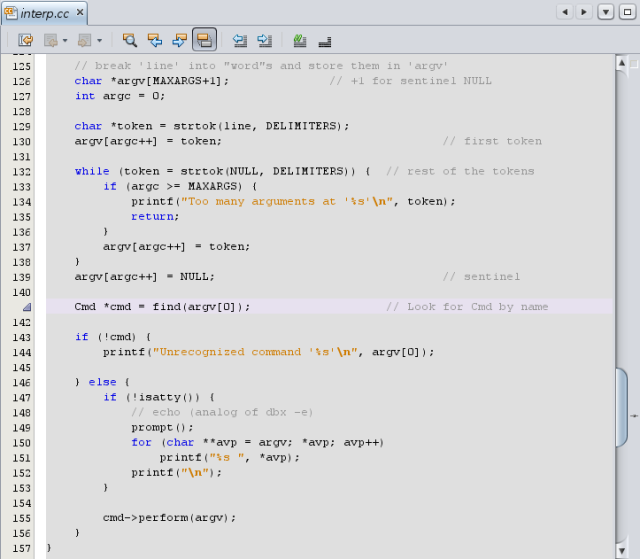
Task: Click "strtok" in the char *token line
Action: click(x=195, y=126)
